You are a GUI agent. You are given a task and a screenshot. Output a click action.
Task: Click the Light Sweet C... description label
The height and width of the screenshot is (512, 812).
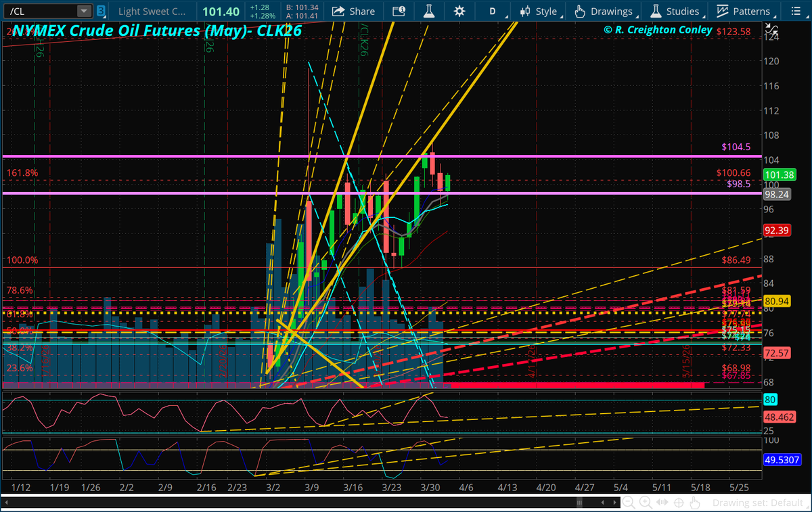point(152,11)
